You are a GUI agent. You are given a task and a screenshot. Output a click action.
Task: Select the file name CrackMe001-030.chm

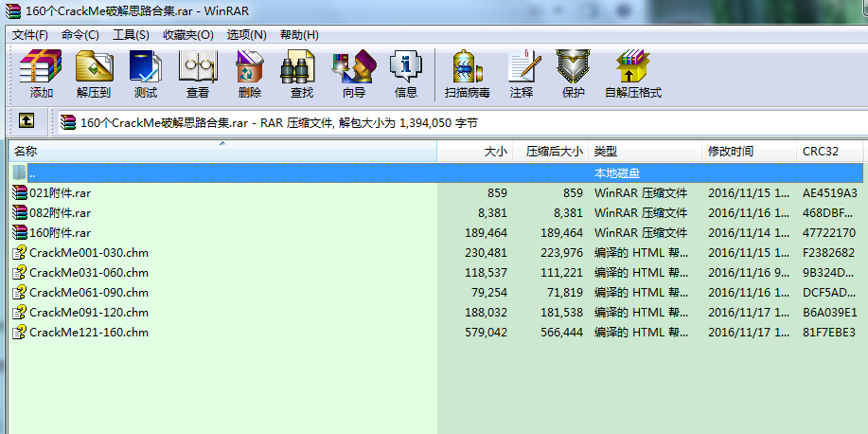[x=89, y=253]
